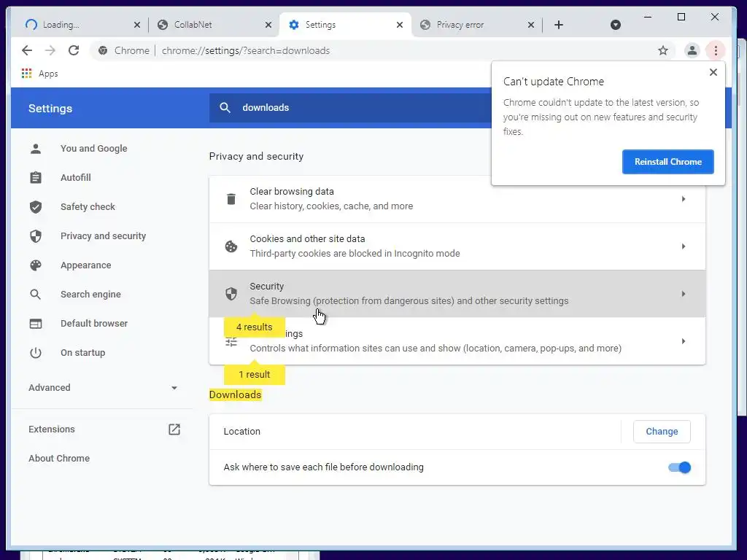Click Change download location button
The height and width of the screenshot is (560, 747).
(662, 432)
